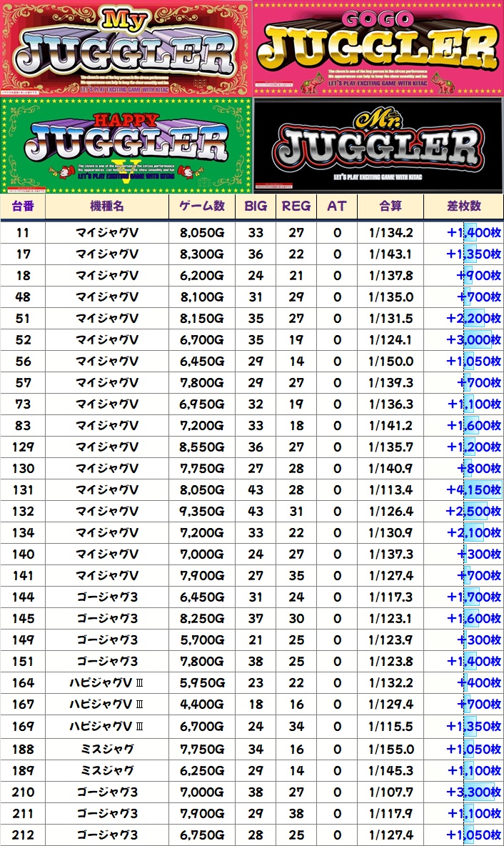The width and height of the screenshot is (504, 846).
Task: Click the ゲーム数 column header
Action: coord(202,206)
